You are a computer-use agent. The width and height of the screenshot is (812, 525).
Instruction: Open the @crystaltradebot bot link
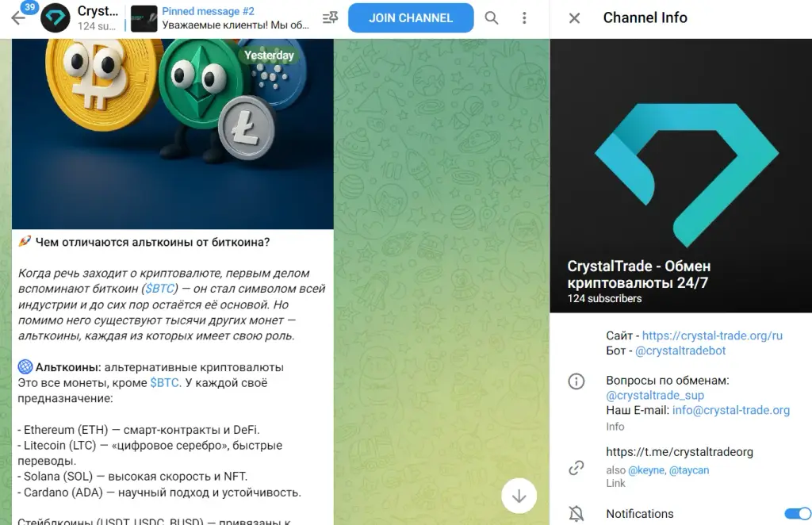tap(680, 351)
